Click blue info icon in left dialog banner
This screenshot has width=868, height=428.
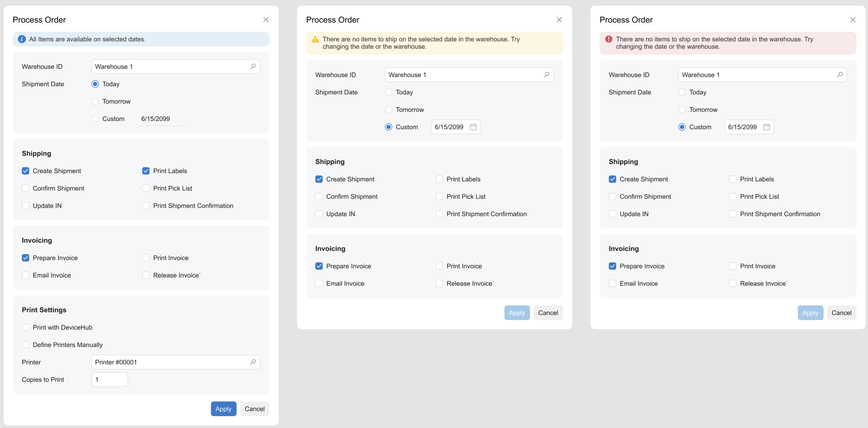22,39
